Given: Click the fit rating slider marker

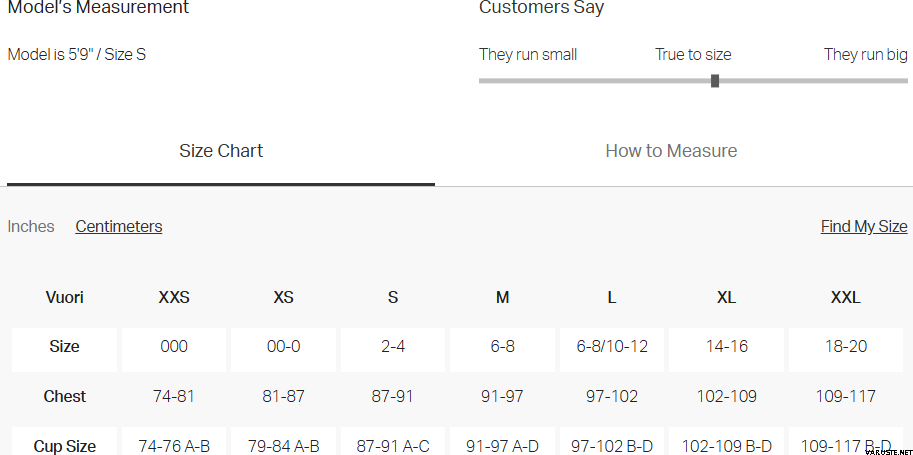Looking at the screenshot, I should [x=715, y=81].
